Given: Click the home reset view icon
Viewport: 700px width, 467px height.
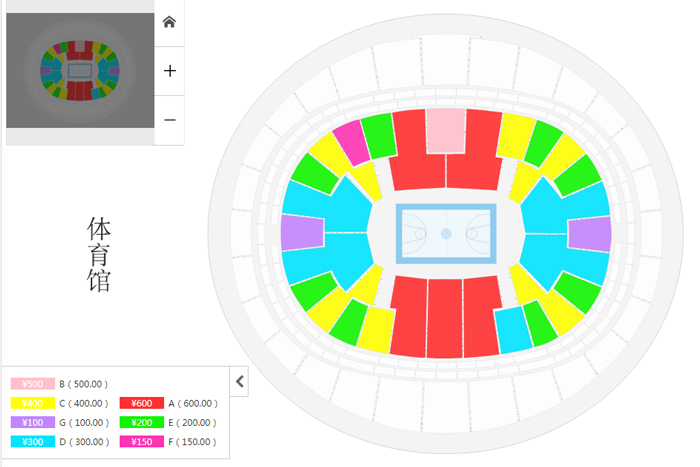Looking at the screenshot, I should tap(169, 22).
